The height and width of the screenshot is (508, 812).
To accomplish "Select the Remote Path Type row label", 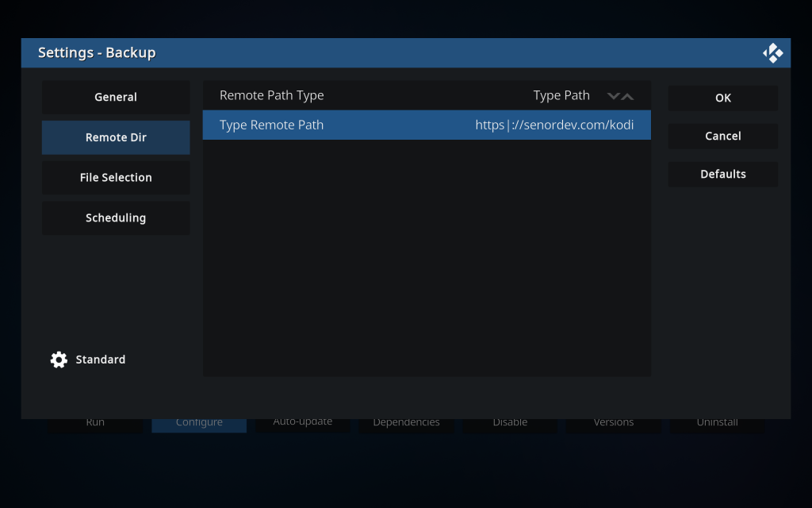I will [272, 95].
